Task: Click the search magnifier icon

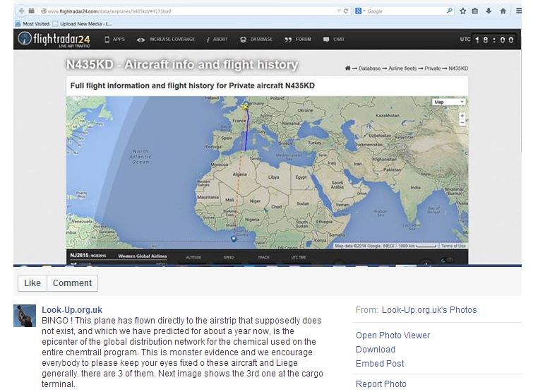Action: [450, 11]
